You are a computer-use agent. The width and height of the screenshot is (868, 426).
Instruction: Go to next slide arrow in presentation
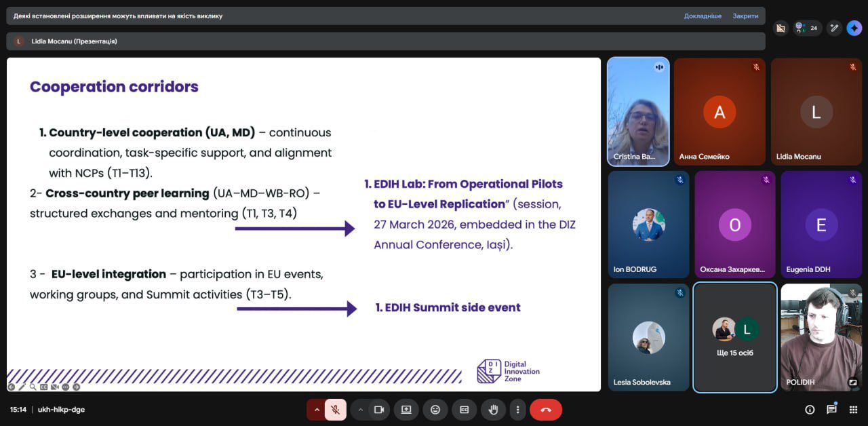[76, 387]
